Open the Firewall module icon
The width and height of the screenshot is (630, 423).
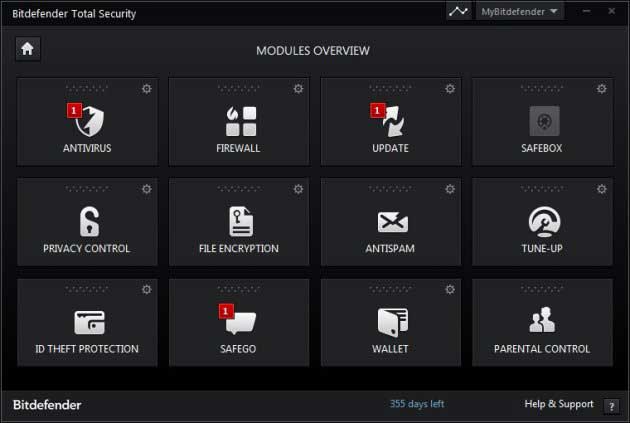[x=240, y=121]
